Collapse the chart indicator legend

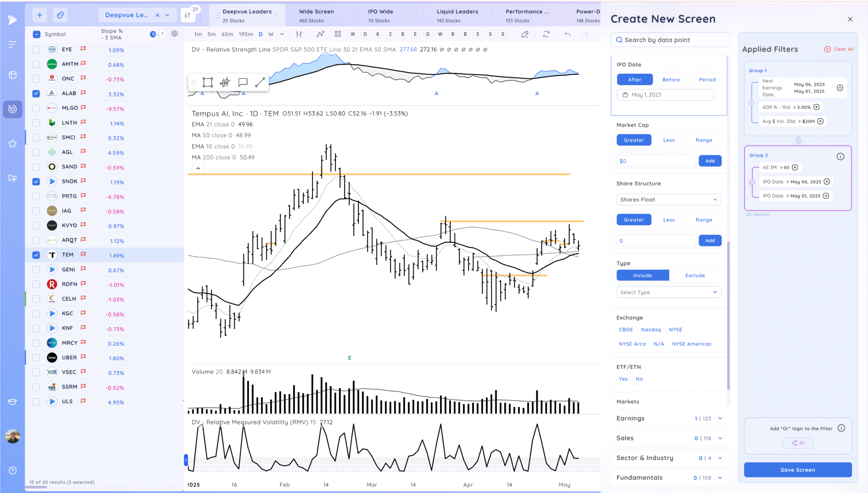click(x=198, y=168)
